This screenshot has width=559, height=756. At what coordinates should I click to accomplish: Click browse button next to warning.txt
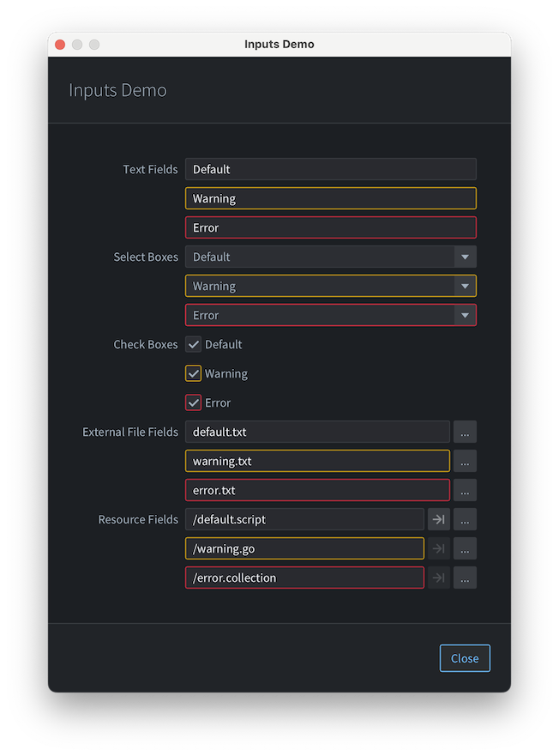[x=465, y=461]
